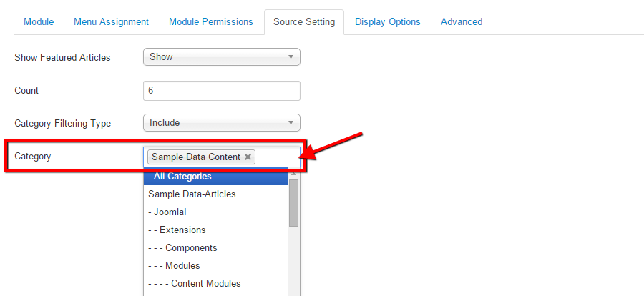Open the Module tab

click(39, 22)
